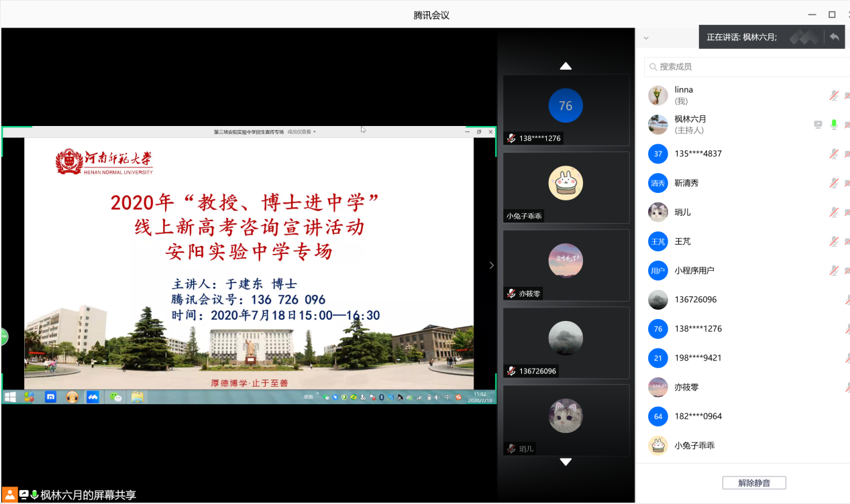Screen dimensions: 850x504
Task: Collapse video strip using right chevron
Action: 491,265
